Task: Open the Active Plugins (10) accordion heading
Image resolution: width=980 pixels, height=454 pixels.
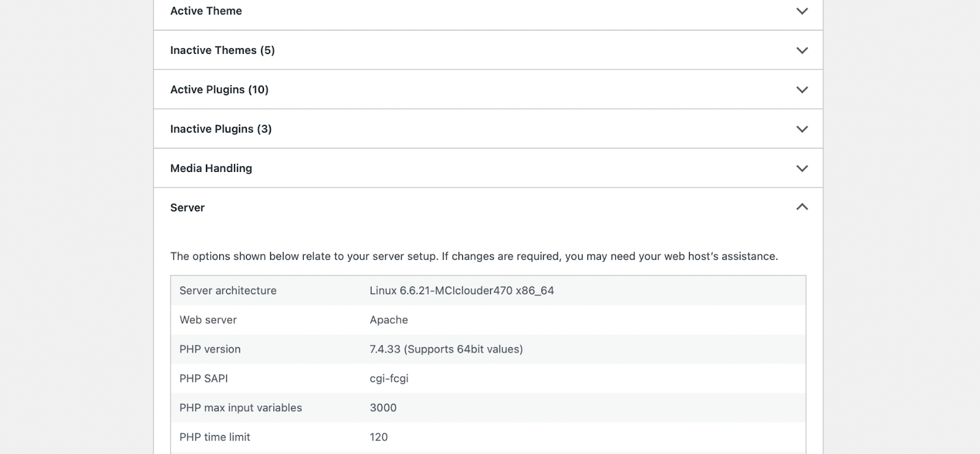Action: tap(219, 89)
